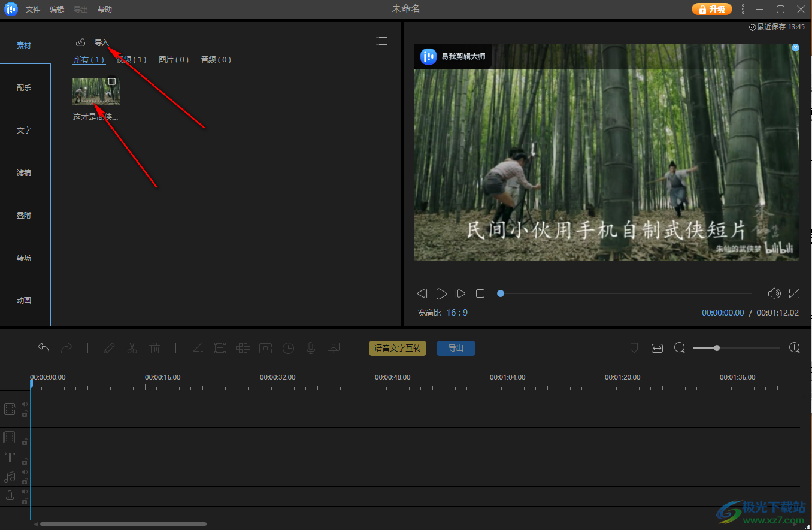Switch to the 文字 sidebar tab
This screenshot has height=530, width=812.
tap(24, 130)
